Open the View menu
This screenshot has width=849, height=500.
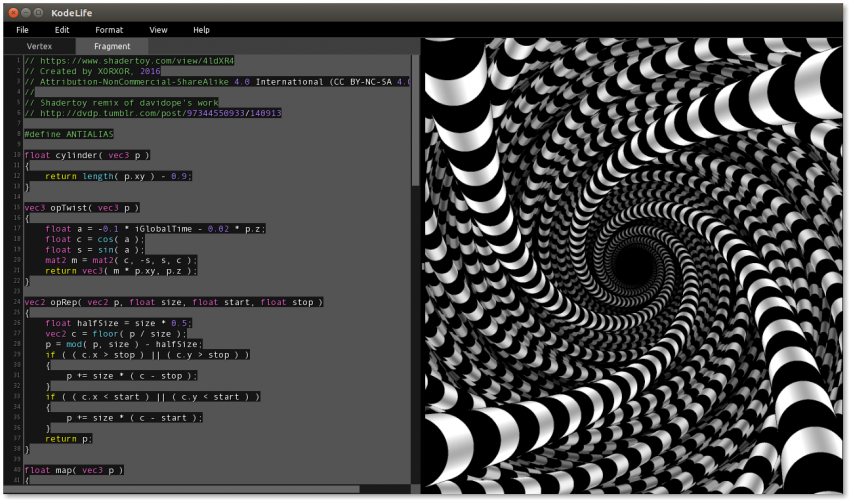pos(158,30)
